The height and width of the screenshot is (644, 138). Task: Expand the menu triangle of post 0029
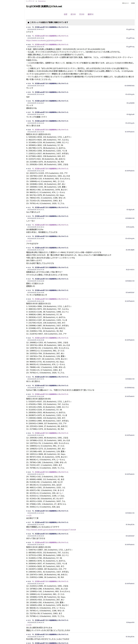coord(27,542)
